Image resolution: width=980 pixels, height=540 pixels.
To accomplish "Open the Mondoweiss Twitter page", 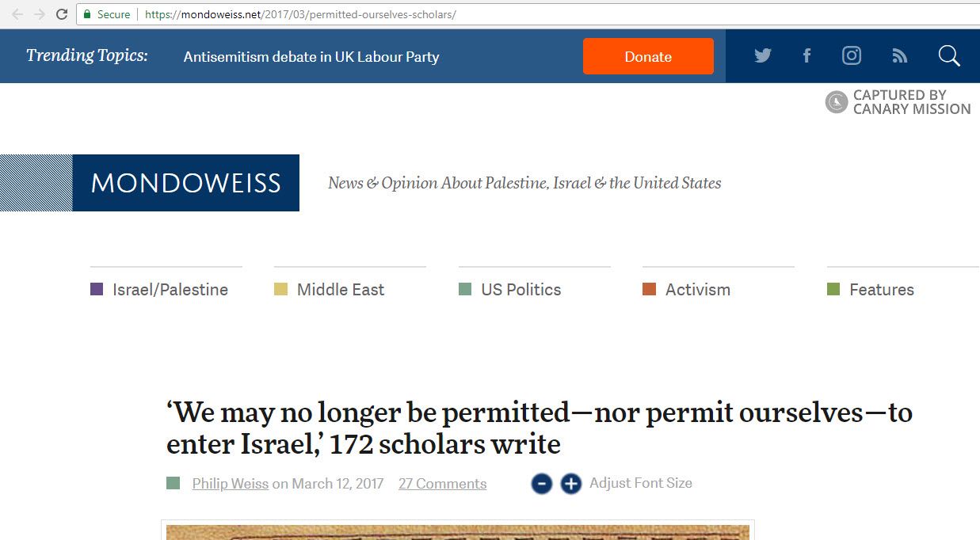I will point(762,55).
